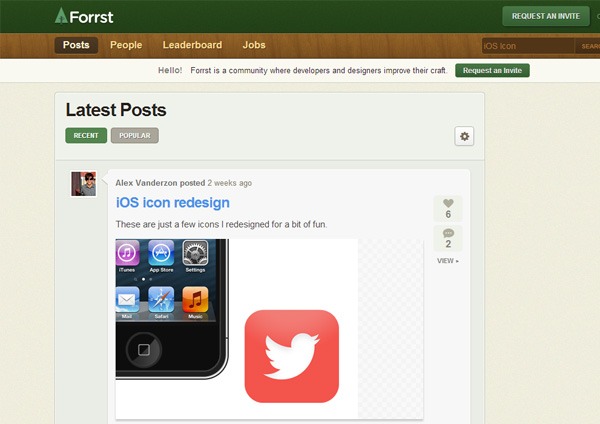Click the comment bubble icon
This screenshot has width=600, height=424.
click(x=448, y=233)
